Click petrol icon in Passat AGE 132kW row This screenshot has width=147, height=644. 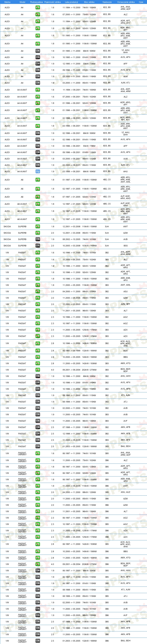click(x=38, y=350)
